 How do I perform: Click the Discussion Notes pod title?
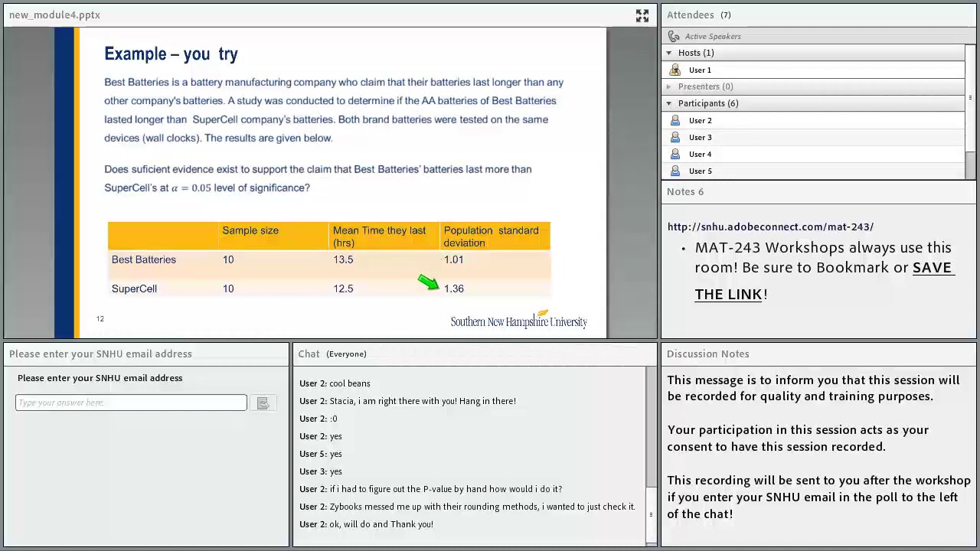707,354
